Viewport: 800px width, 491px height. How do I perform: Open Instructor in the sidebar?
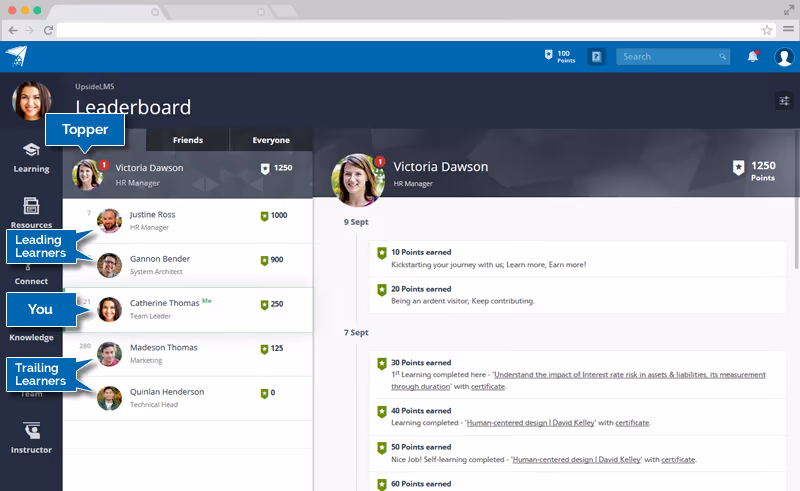tap(31, 438)
